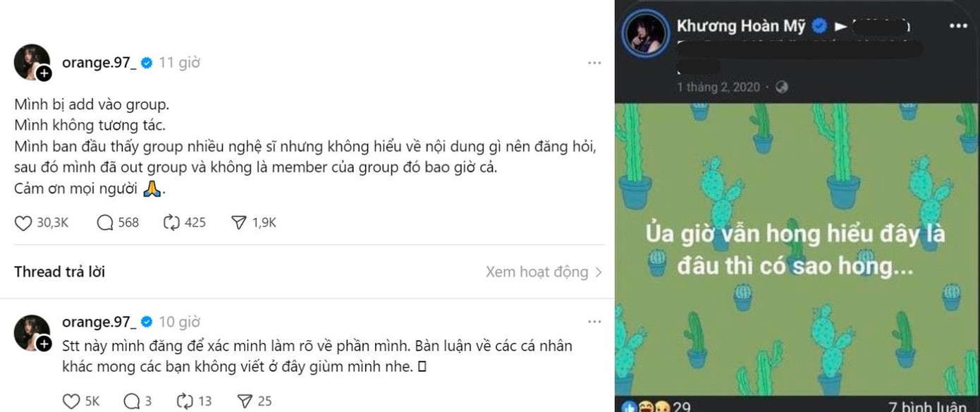The height and width of the screenshot is (412, 980).
Task: Open Facebook post three-dot menu
Action: pyautogui.click(x=958, y=26)
